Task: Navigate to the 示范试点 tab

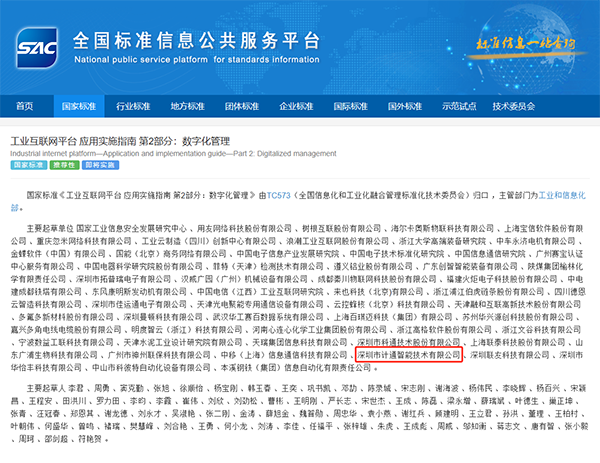Action: tap(458, 105)
